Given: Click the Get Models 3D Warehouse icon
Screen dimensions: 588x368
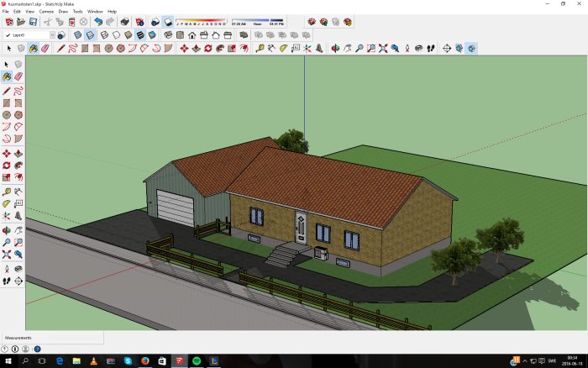Looking at the screenshot, I should [312, 22].
